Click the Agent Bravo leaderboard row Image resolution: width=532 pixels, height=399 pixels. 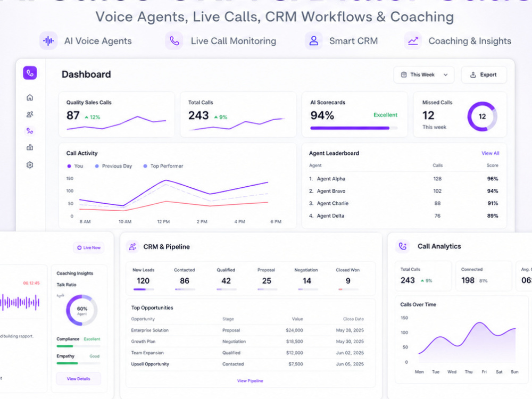point(404,191)
